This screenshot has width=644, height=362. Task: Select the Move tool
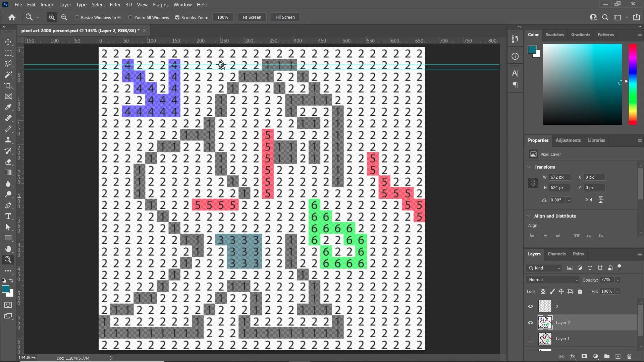click(x=8, y=42)
